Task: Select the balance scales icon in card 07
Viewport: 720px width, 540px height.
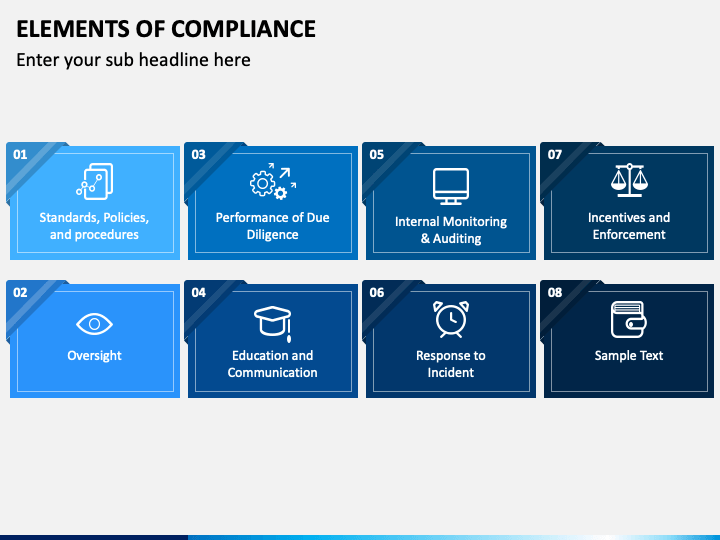Action: coord(629,180)
